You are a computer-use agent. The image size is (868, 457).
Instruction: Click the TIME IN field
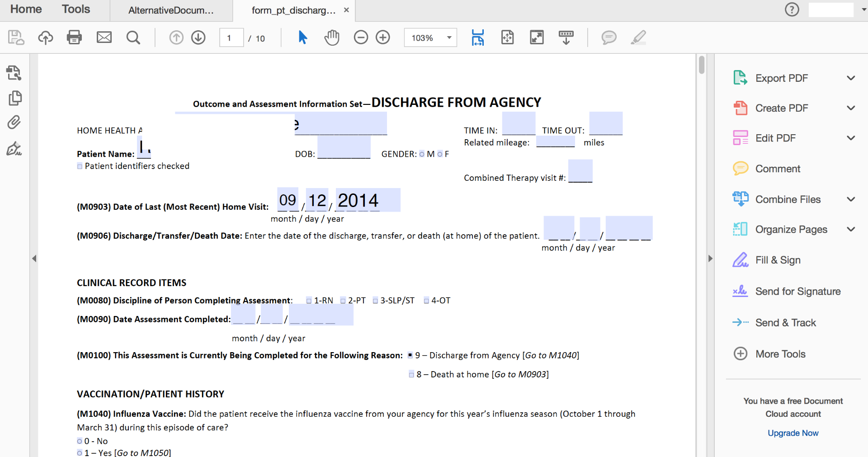click(519, 123)
